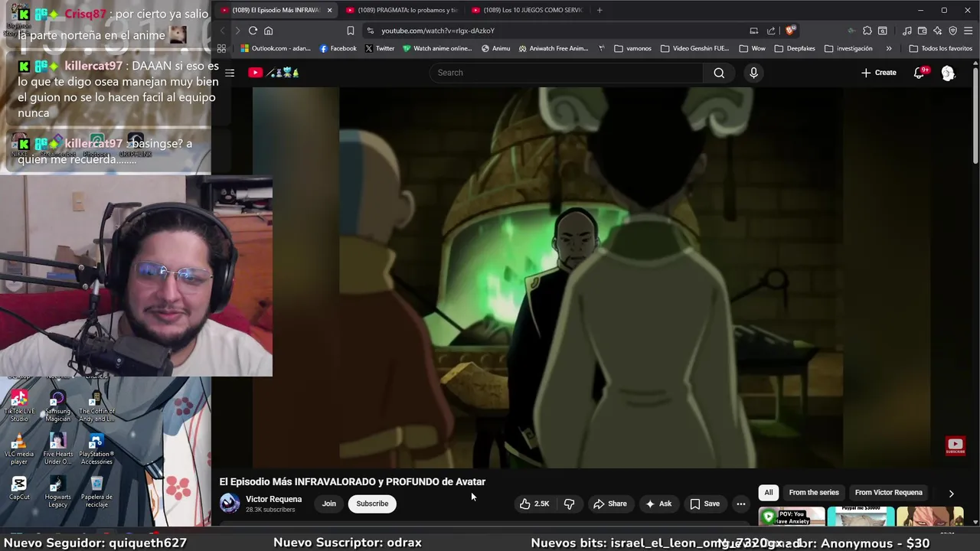Reload the page in the browser
The width and height of the screenshot is (980, 551).
pyautogui.click(x=253, y=31)
